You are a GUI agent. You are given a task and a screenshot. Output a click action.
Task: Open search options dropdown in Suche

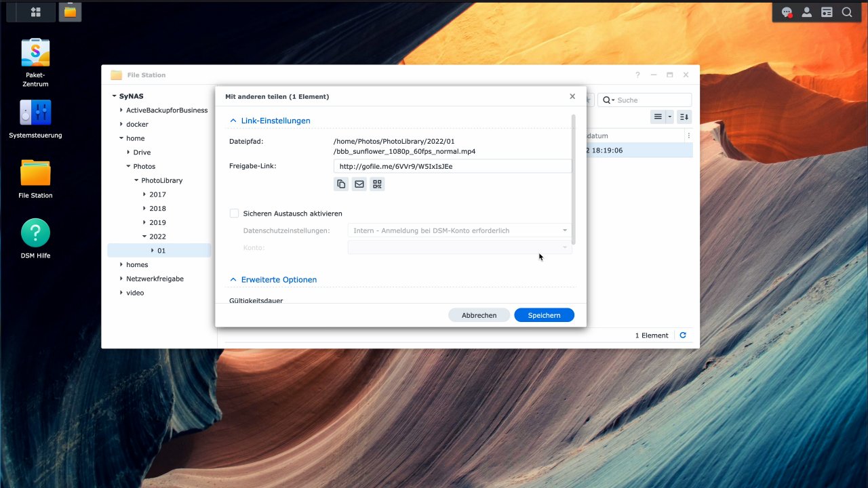[608, 100]
